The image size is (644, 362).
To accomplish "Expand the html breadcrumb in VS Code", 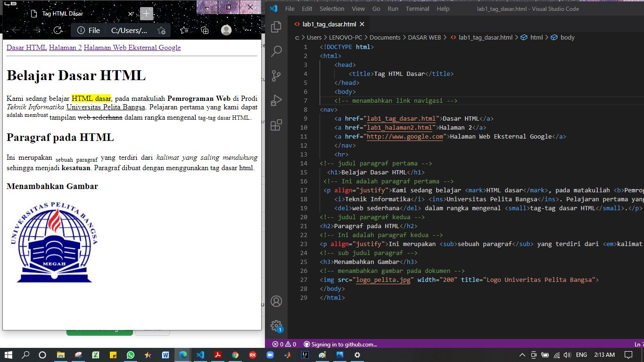I will (537, 37).
